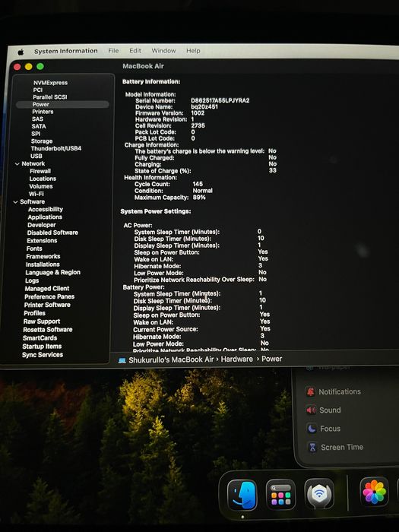Click the Notifications bell icon
Image resolution: width=399 pixels, height=532 pixels.
coord(310,392)
